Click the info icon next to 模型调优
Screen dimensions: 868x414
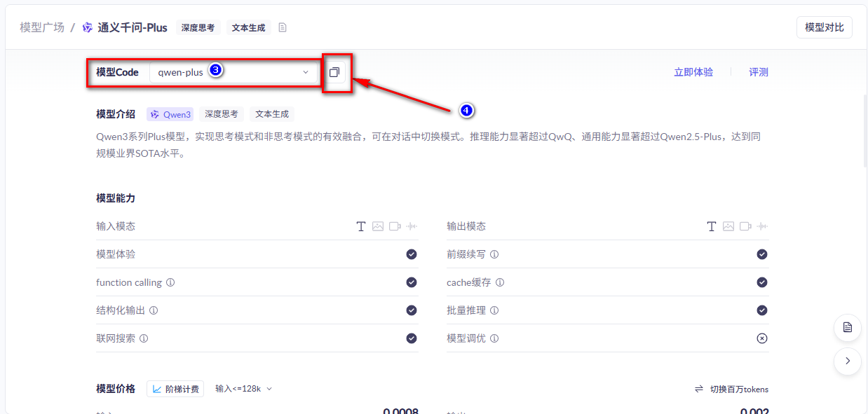pyautogui.click(x=494, y=338)
